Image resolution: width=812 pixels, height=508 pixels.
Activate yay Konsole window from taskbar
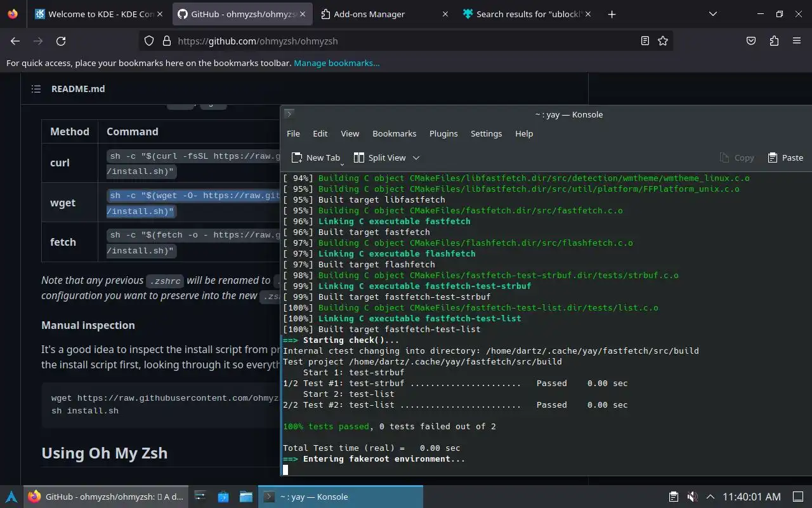pyautogui.click(x=340, y=497)
